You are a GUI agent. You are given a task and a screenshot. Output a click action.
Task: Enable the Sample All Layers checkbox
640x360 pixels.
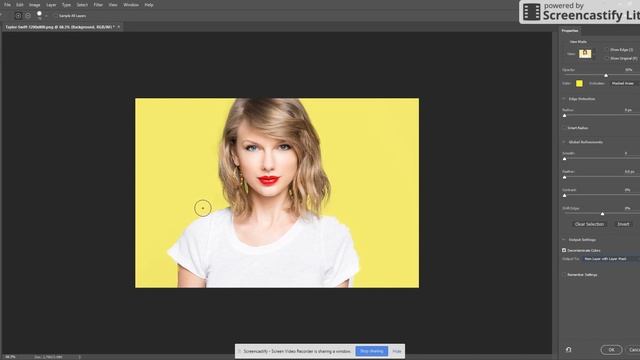(56, 16)
